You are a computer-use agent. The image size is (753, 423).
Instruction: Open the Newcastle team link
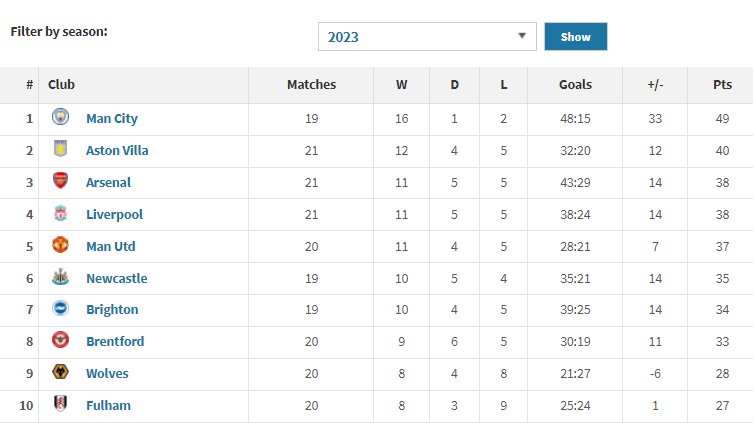117,278
